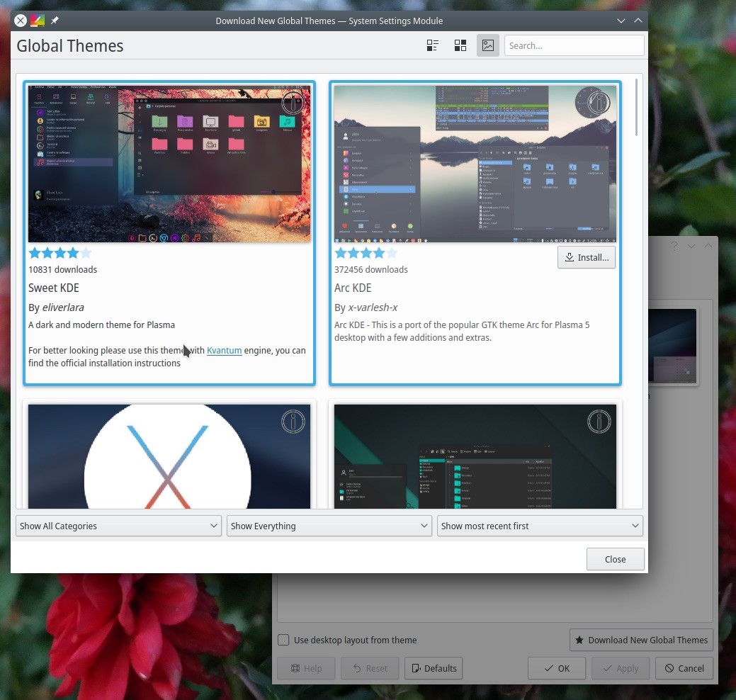
Task: Click the star icon on Download New Global Themes
Action: 582,640
